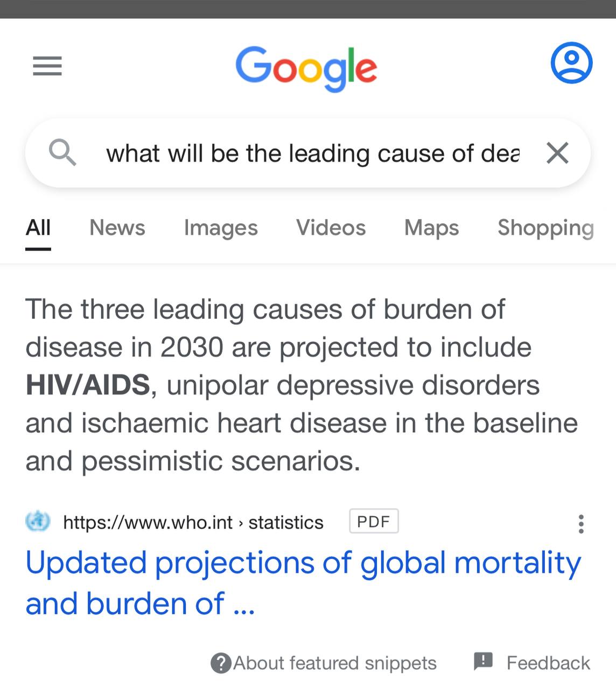Tap the search magnifier icon
616x689 pixels.
click(62, 152)
